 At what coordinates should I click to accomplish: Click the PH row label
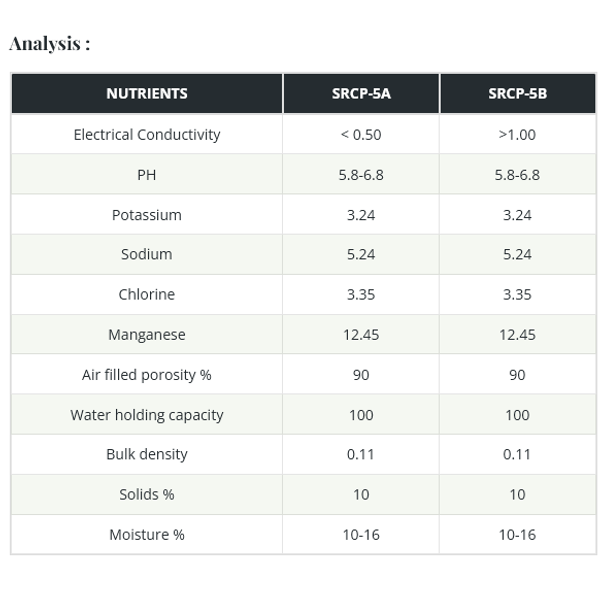tap(147, 175)
